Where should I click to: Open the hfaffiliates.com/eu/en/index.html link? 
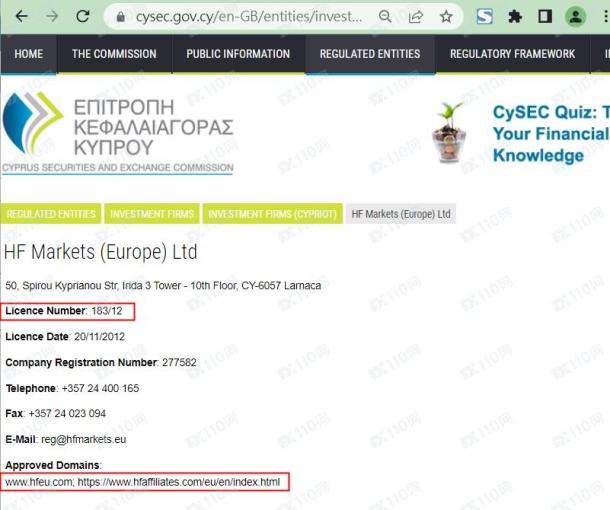[x=179, y=482]
